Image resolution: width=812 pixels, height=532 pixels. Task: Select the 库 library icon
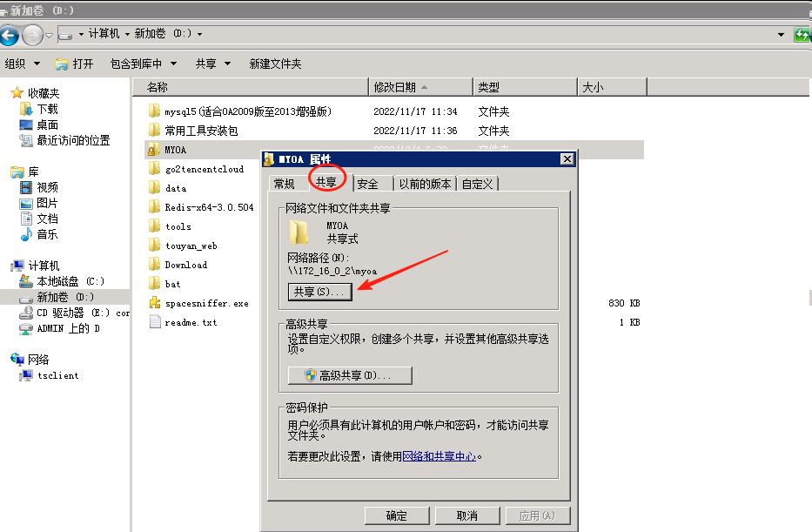[x=17, y=172]
